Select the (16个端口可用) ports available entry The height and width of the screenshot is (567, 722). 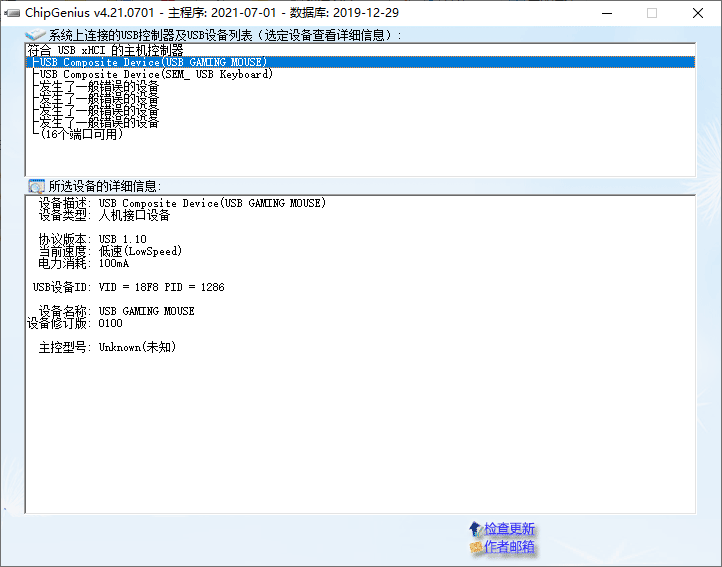(x=82, y=134)
